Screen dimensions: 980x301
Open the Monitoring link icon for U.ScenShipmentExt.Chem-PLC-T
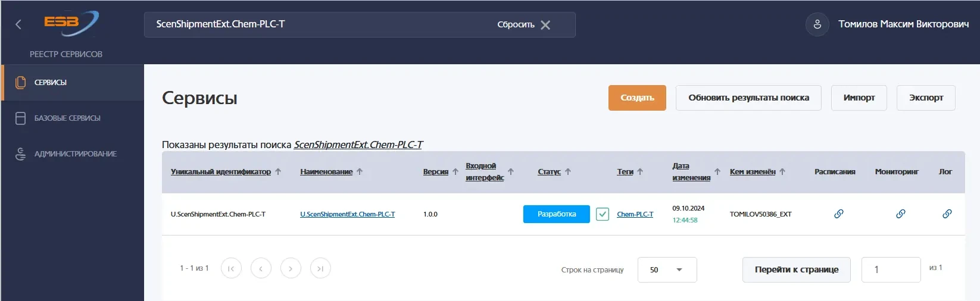click(900, 214)
